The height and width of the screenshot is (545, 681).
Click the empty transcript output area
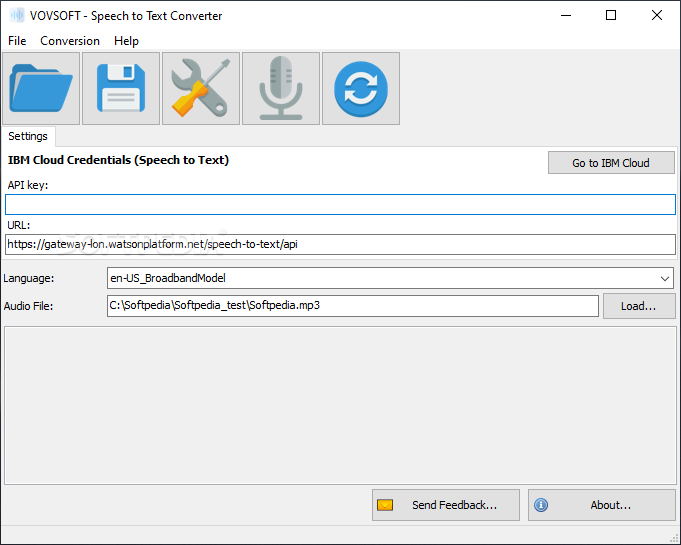(340, 406)
